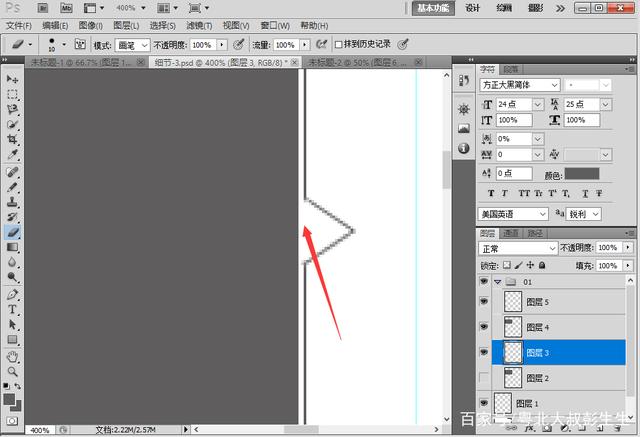Select the Pen tool
The height and width of the screenshot is (437, 640).
click(12, 294)
